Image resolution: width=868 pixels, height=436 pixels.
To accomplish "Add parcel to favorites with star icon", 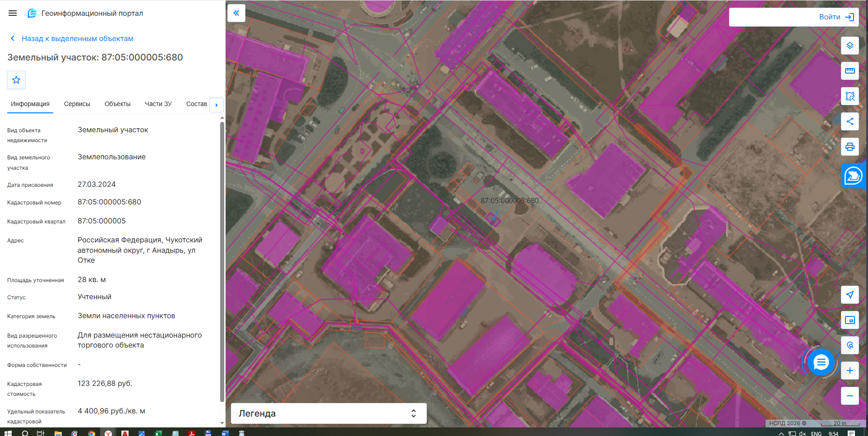I will pos(16,80).
